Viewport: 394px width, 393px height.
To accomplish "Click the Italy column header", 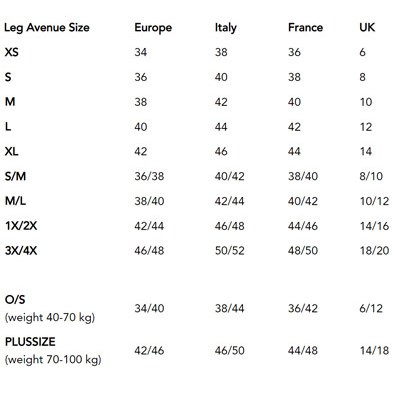I will (226, 27).
